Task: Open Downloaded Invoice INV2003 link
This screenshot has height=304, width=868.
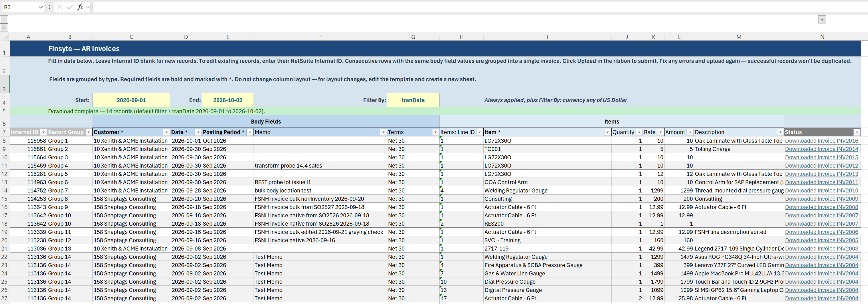Action: click(822, 249)
